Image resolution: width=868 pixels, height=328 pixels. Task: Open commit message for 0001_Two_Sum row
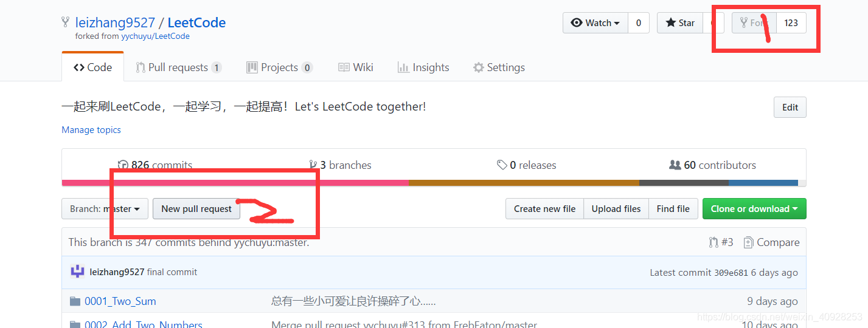point(353,301)
